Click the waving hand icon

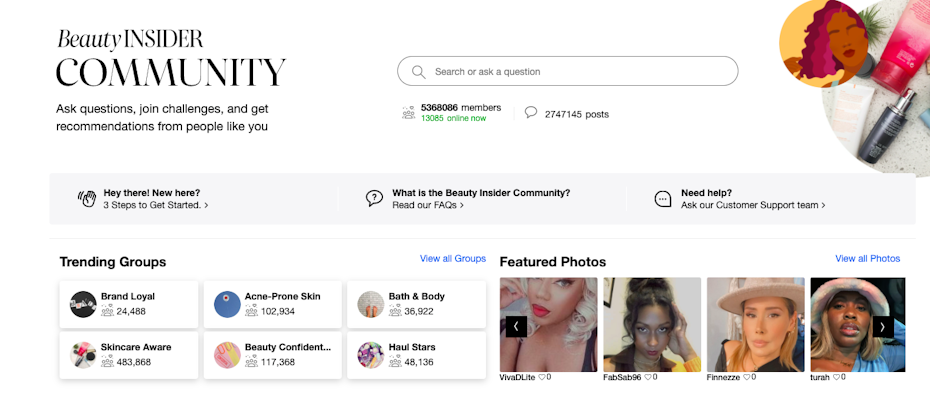pos(87,198)
